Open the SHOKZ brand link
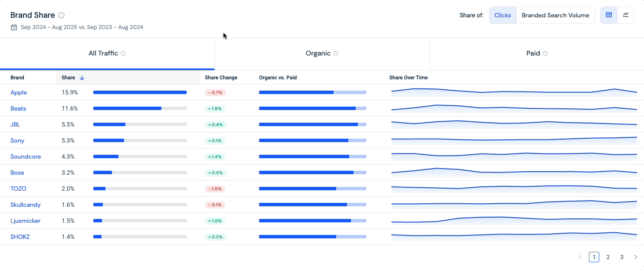The width and height of the screenshot is (644, 267). point(20,237)
